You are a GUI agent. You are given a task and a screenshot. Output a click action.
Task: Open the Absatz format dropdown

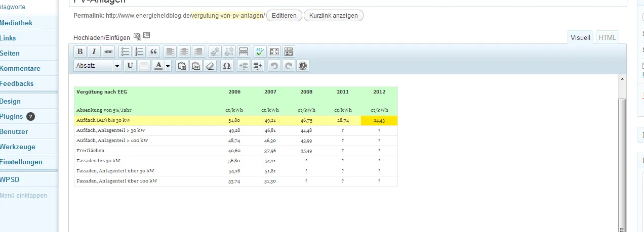tap(98, 66)
